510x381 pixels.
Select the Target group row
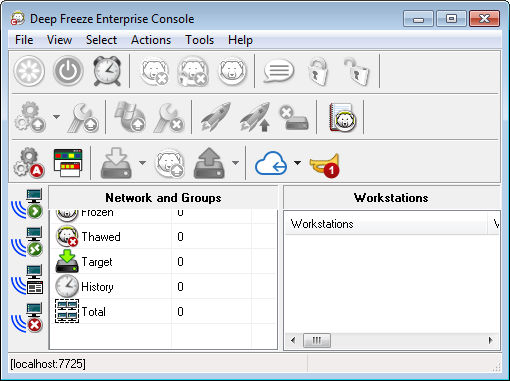163,262
